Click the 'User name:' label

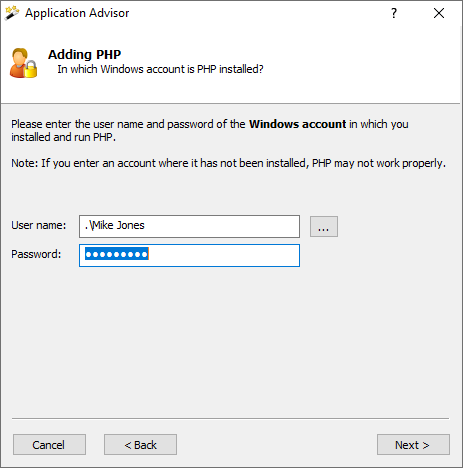coord(39,225)
